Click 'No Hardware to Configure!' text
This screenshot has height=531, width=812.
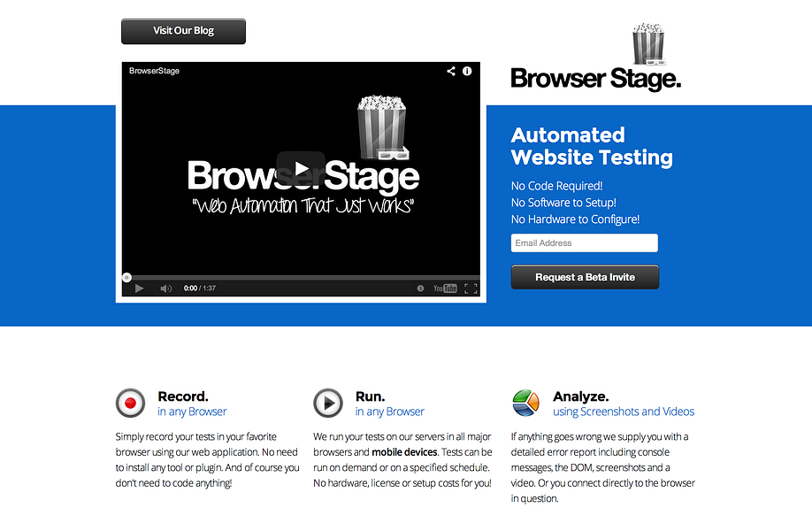tap(575, 219)
